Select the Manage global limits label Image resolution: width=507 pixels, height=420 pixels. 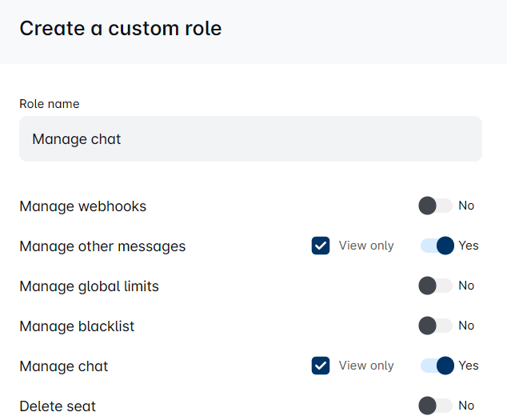(89, 286)
